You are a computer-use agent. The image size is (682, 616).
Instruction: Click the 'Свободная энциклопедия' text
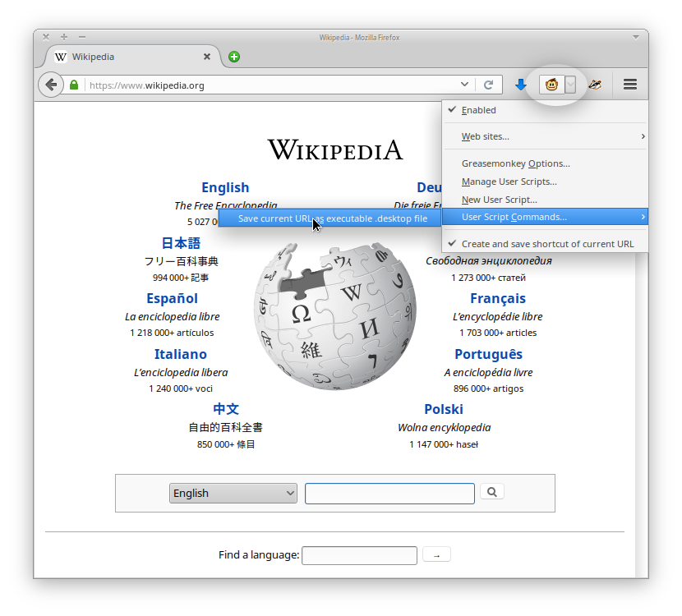coord(488,261)
